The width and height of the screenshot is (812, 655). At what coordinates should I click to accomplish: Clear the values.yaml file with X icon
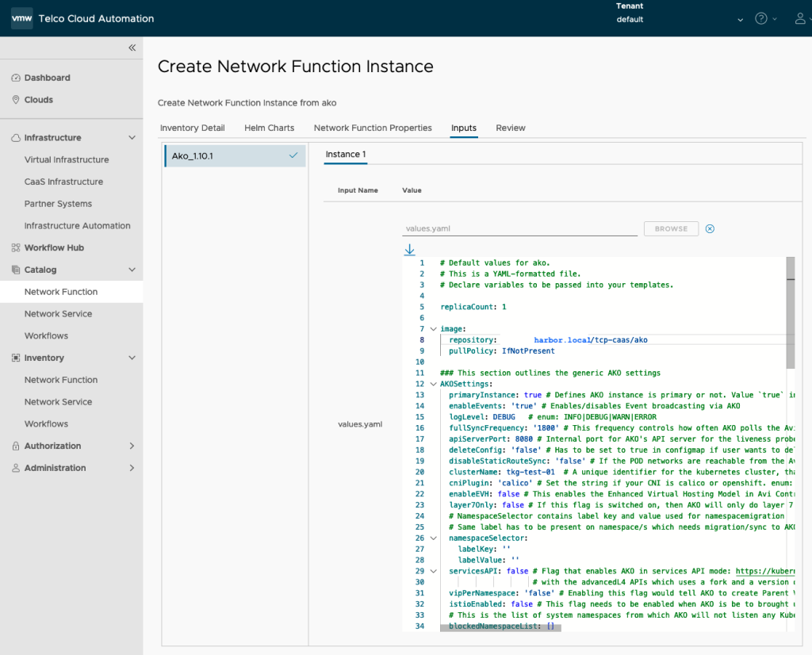tap(710, 228)
